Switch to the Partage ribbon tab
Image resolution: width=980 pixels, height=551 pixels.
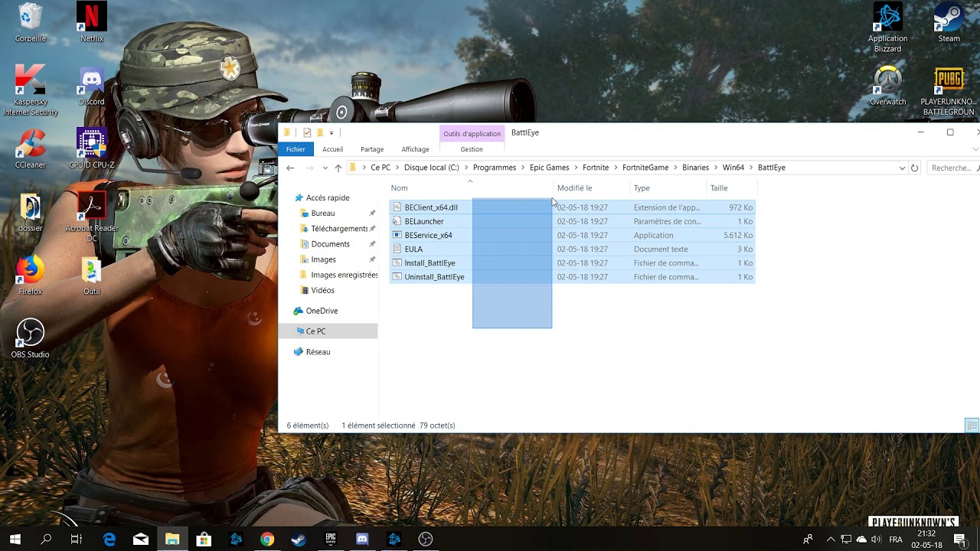coord(372,149)
